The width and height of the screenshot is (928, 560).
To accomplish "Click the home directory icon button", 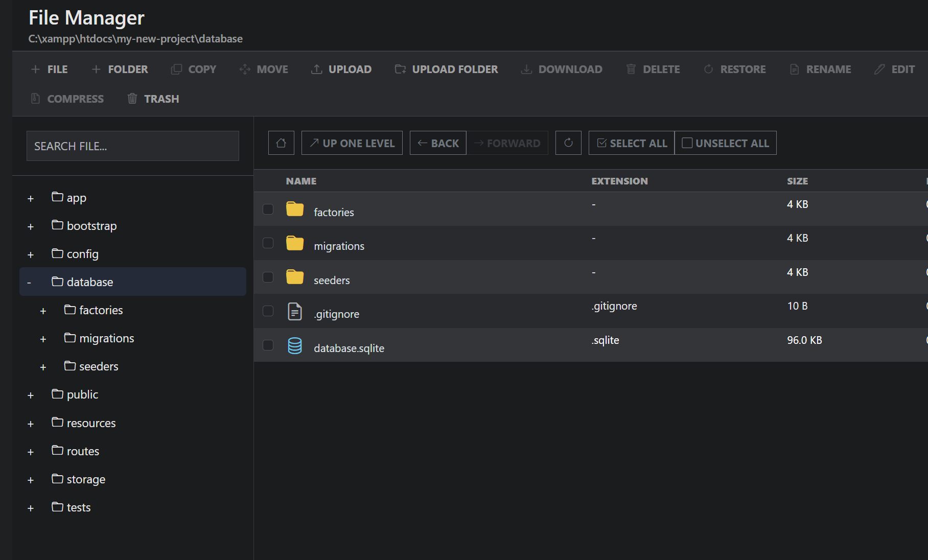I will point(281,143).
